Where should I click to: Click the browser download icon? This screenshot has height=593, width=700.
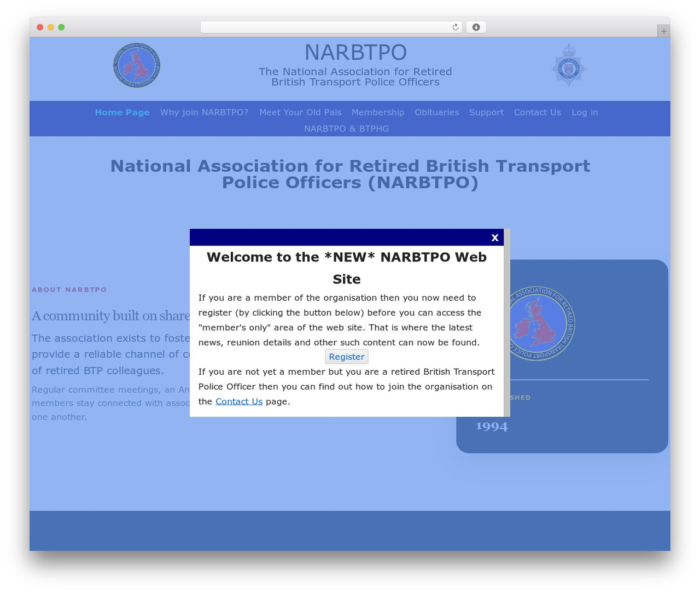(x=476, y=27)
